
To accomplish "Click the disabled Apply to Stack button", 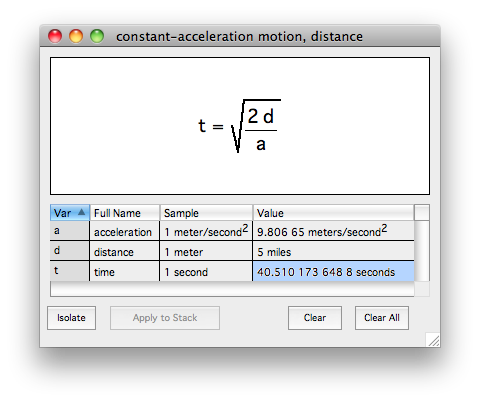I will 165,318.
